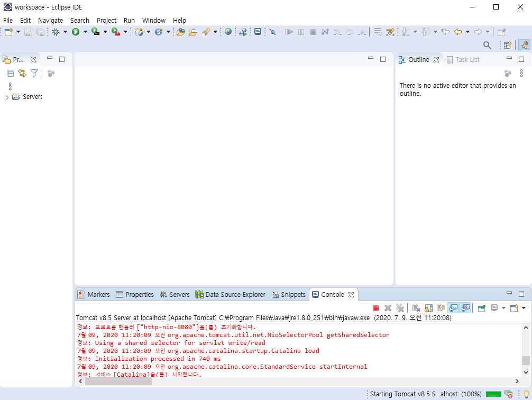This screenshot has width=532, height=400.
Task: Toggle Show Console on Standard Error
Action: click(x=465, y=308)
